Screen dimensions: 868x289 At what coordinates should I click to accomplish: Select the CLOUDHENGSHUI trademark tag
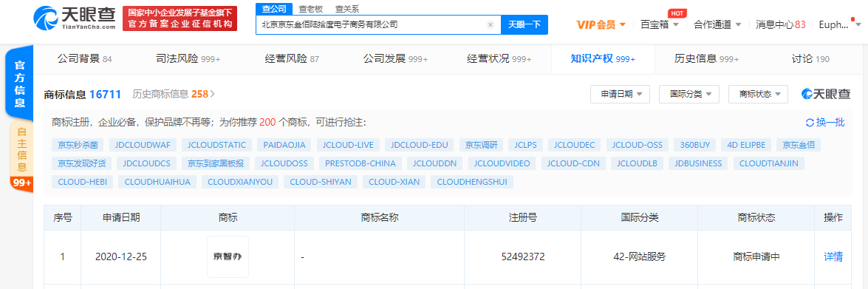point(472,182)
